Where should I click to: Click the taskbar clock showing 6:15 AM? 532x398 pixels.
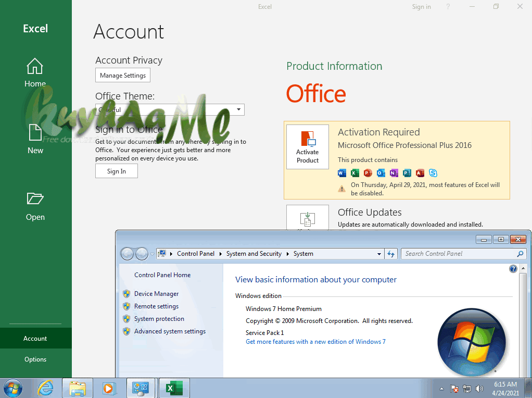pyautogui.click(x=505, y=389)
